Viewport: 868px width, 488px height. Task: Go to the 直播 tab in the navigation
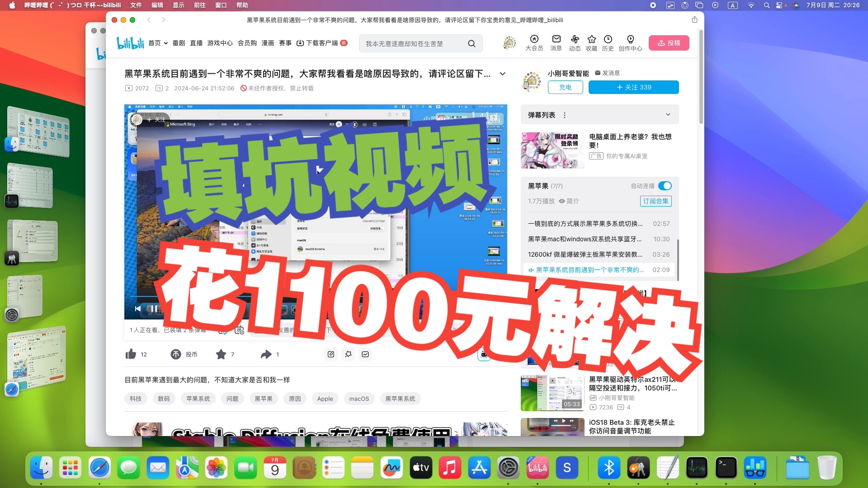(196, 43)
